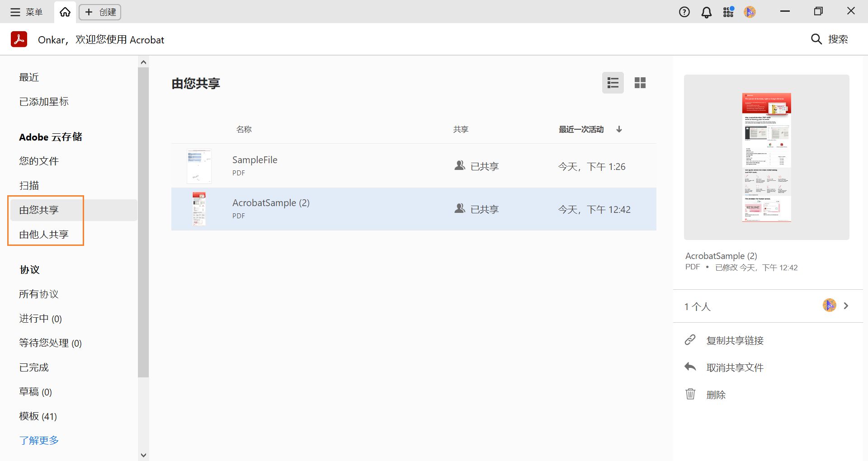Screen dimensions: 868x461
Task: Open the hamburger 菜单 dropdown
Action: tap(15, 12)
